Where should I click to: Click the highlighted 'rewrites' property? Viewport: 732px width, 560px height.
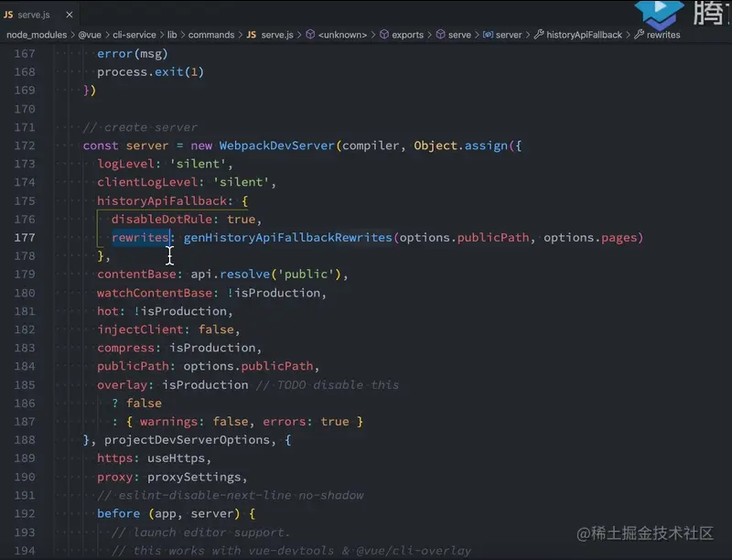(x=140, y=238)
